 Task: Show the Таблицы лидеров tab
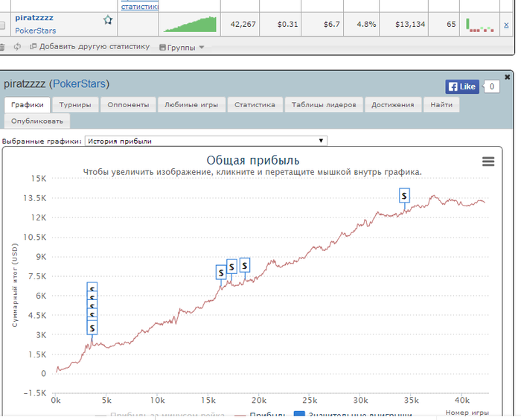pyautogui.click(x=324, y=105)
